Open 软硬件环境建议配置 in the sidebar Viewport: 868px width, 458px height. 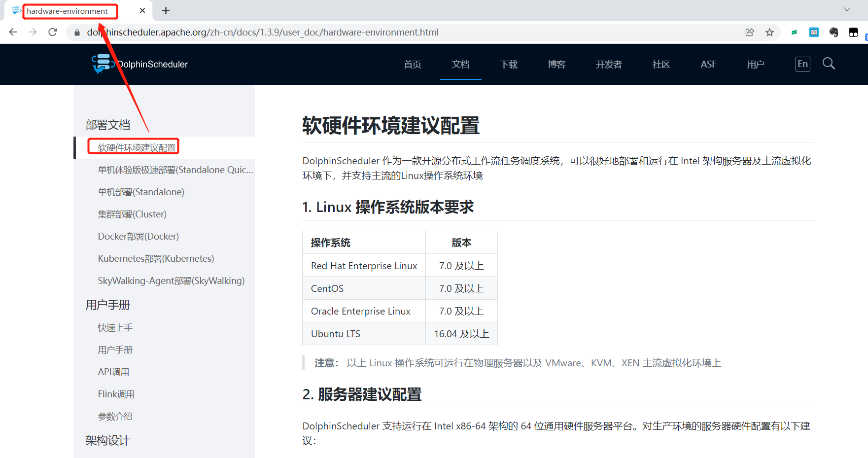(137, 148)
